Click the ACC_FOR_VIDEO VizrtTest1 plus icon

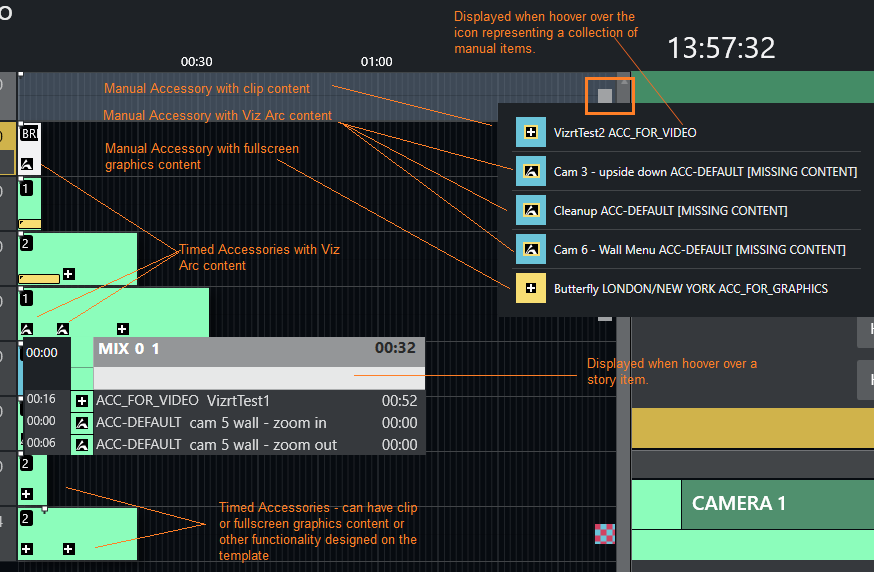[82, 400]
